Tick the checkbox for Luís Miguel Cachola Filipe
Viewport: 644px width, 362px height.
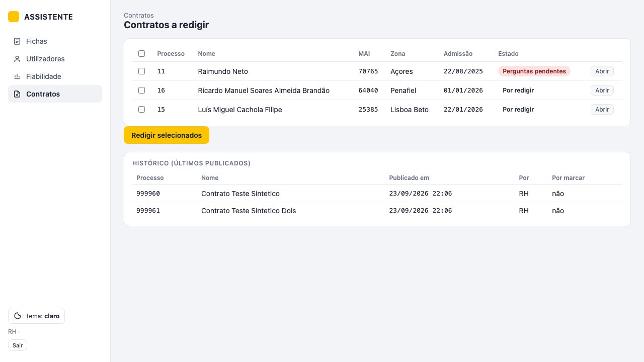[x=141, y=109]
